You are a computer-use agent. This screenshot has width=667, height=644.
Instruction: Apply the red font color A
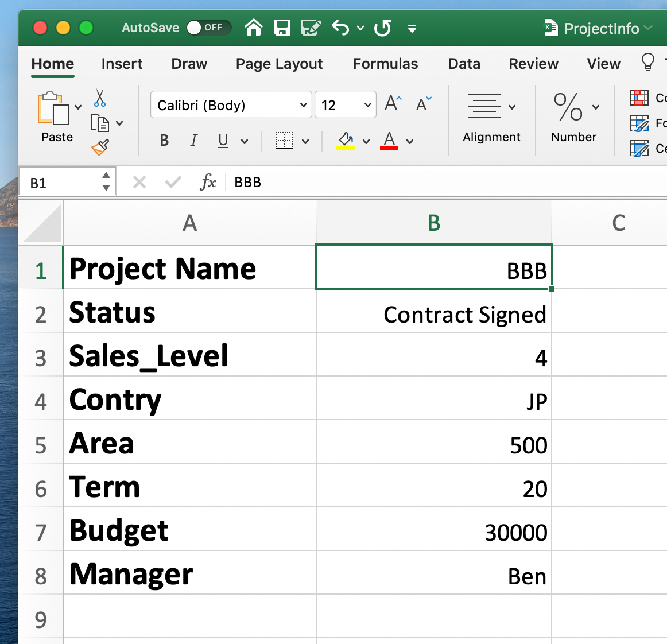(389, 141)
